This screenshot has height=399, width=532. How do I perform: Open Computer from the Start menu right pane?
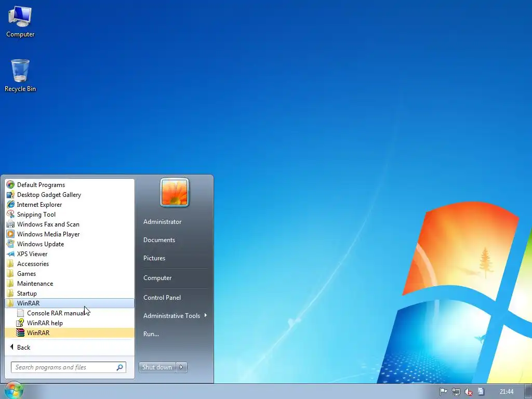(157, 277)
